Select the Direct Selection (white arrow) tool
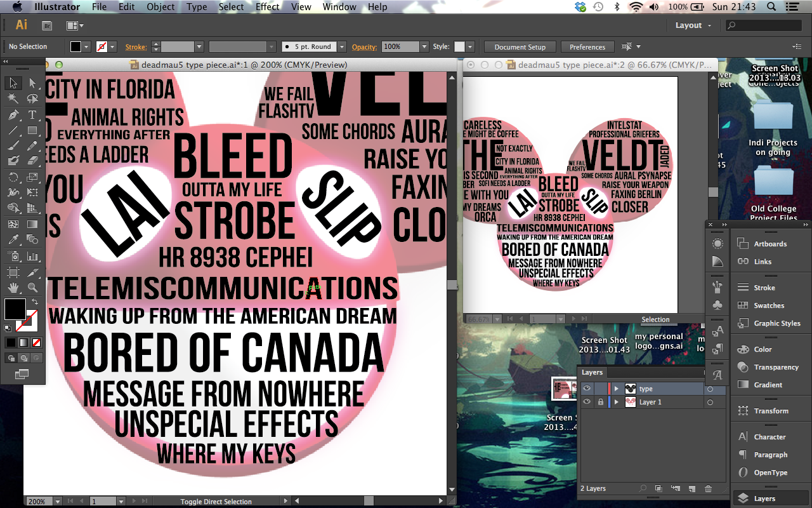 pos(32,83)
